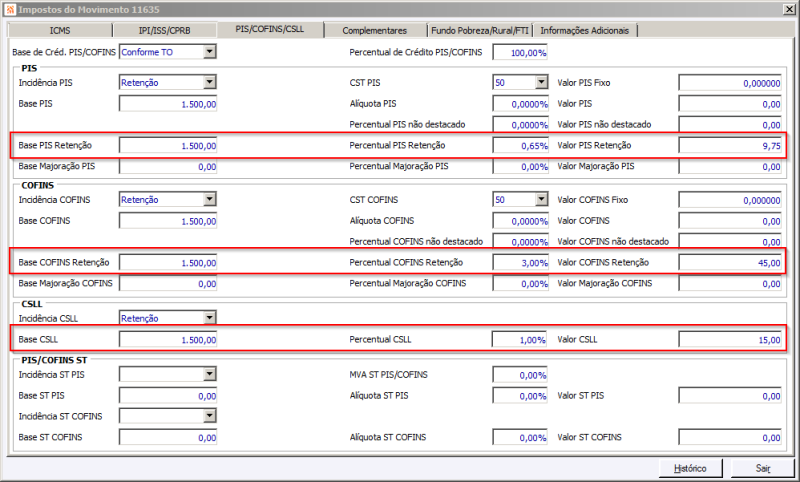Edit Percentual COFINS Retenção field
800x482 pixels.
tap(520, 263)
